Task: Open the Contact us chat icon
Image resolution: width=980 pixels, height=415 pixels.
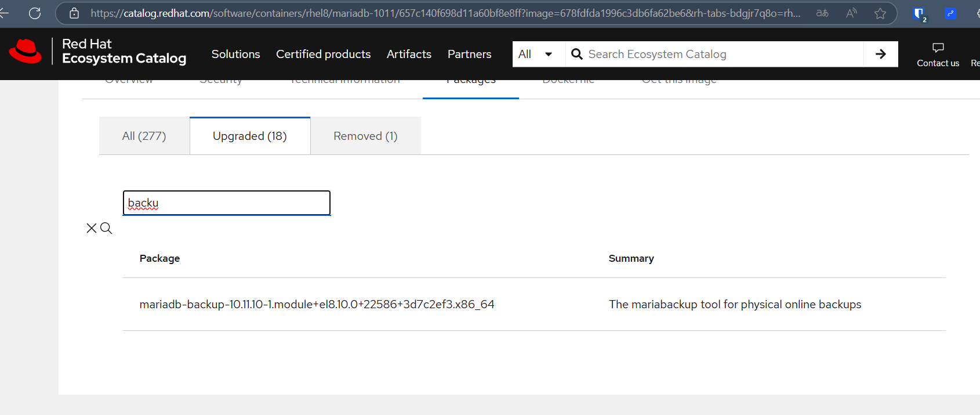Action: (x=938, y=48)
